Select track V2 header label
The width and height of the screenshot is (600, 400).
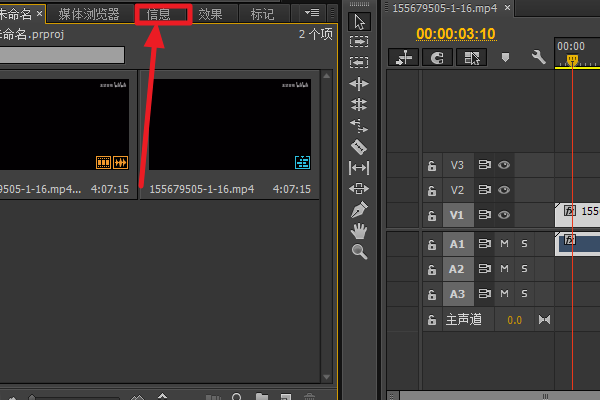point(457,190)
